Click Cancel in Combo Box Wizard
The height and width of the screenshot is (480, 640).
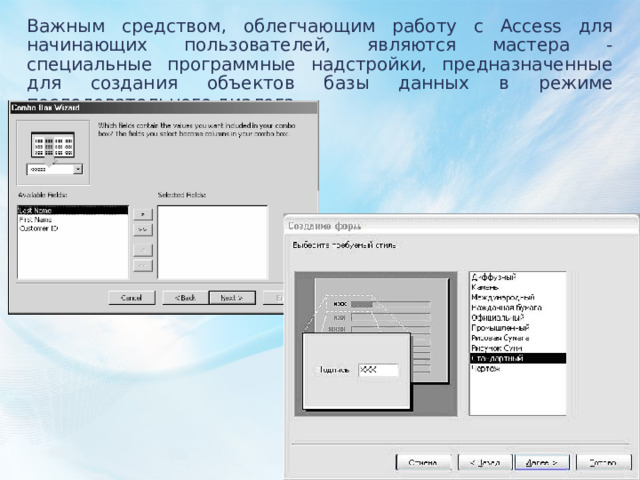point(132,298)
